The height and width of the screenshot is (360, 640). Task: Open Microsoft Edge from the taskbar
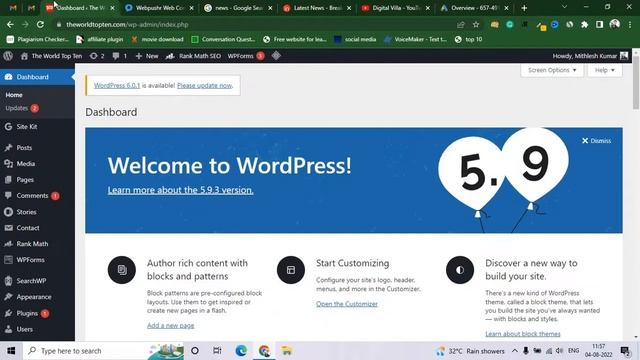(241, 351)
